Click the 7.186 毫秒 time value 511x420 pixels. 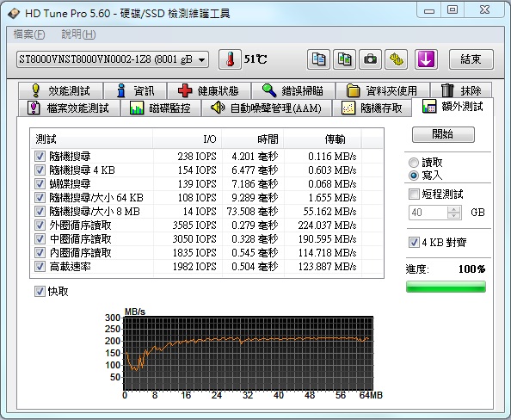[x=255, y=184]
